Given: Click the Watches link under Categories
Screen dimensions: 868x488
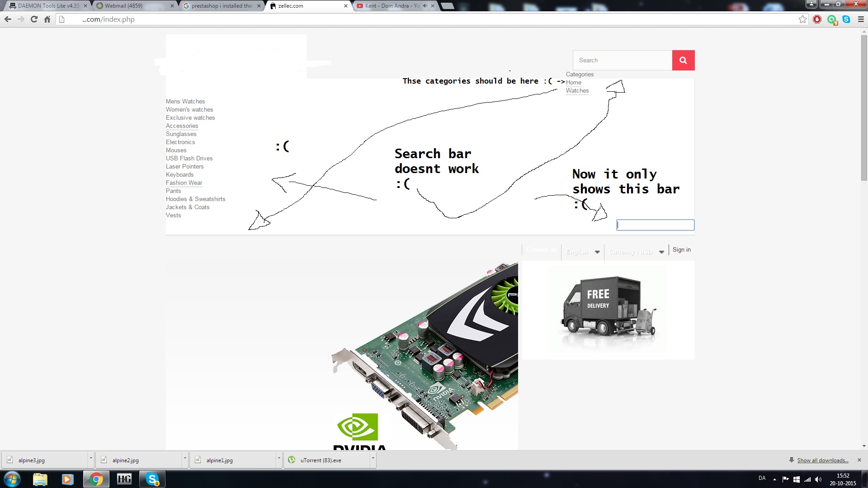Looking at the screenshot, I should (x=577, y=90).
